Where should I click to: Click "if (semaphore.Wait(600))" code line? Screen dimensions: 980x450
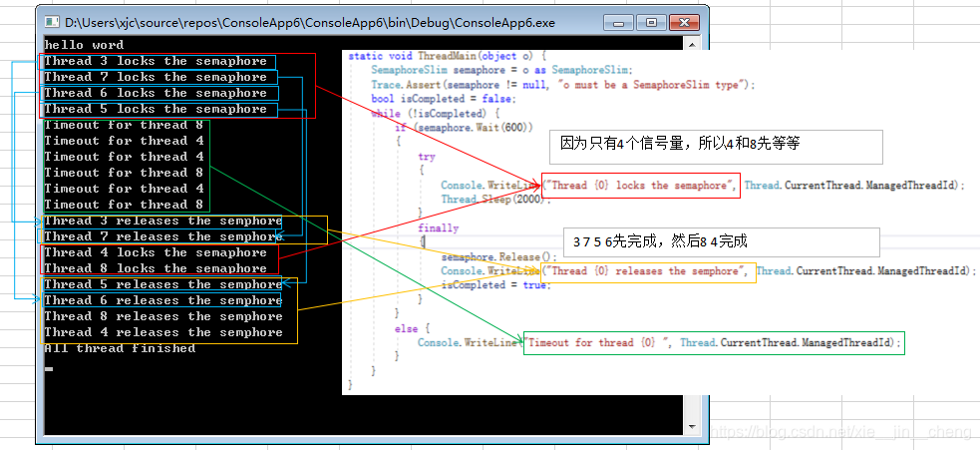(465, 128)
